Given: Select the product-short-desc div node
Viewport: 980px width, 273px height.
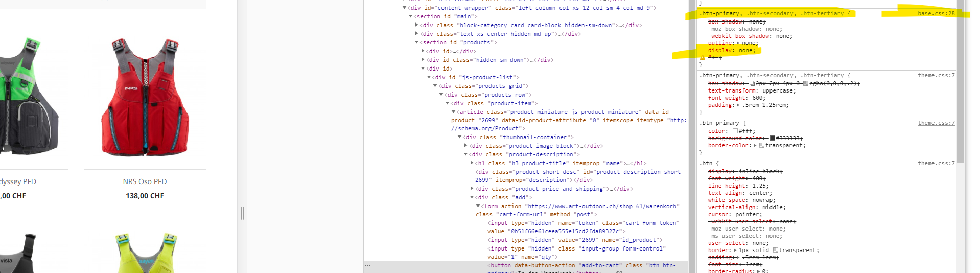Looking at the screenshot, I should [x=579, y=176].
